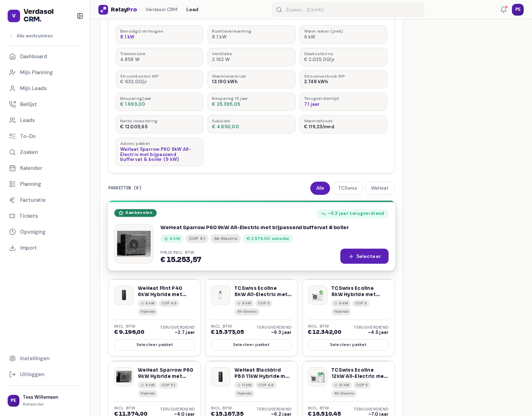Click the Verdasol CRM breadcrumb

click(x=161, y=10)
